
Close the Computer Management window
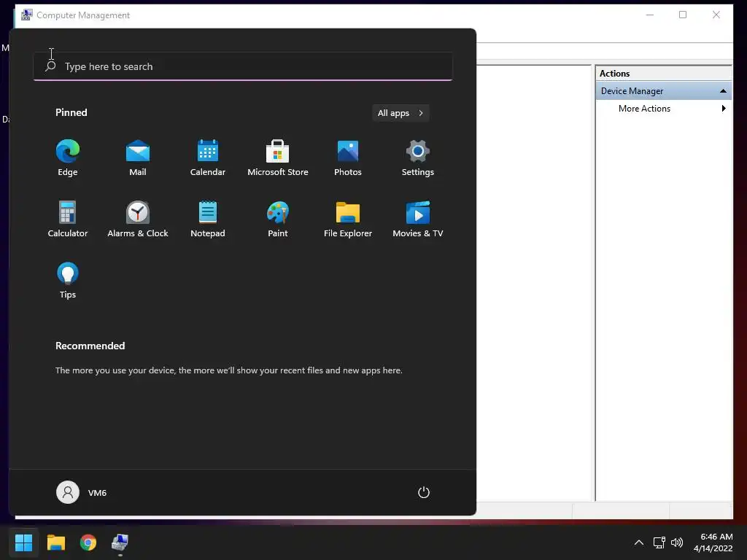point(716,15)
